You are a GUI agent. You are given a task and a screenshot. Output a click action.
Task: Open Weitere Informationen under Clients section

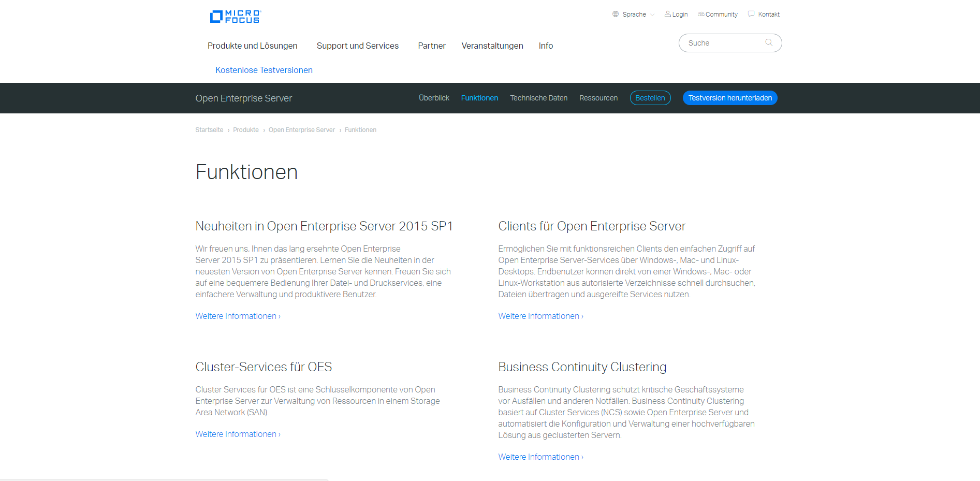coord(541,316)
